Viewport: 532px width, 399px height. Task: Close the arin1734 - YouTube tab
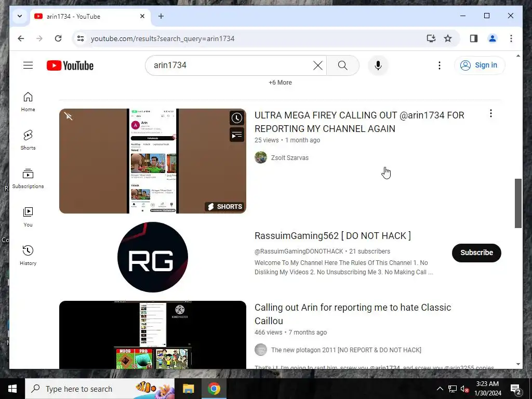click(x=142, y=16)
